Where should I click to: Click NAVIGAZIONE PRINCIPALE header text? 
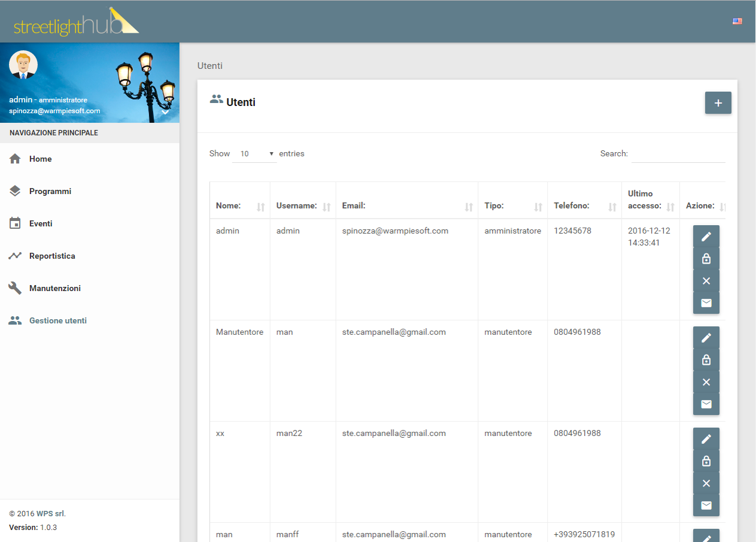click(54, 133)
